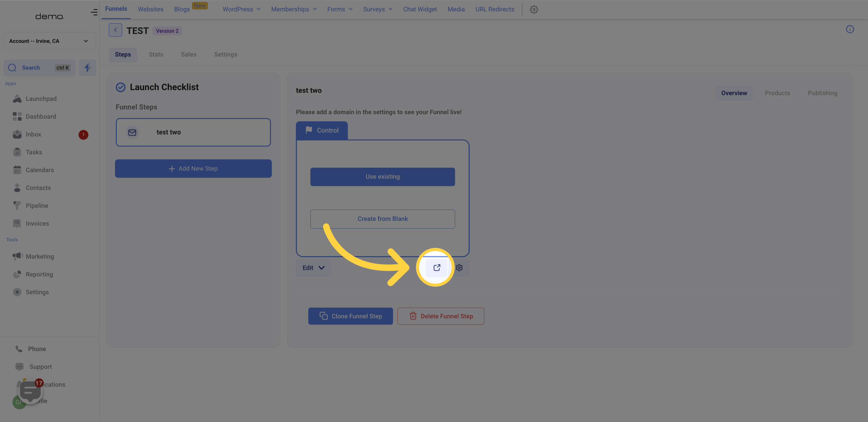Click the Use existing button
868x422 pixels.
point(383,177)
